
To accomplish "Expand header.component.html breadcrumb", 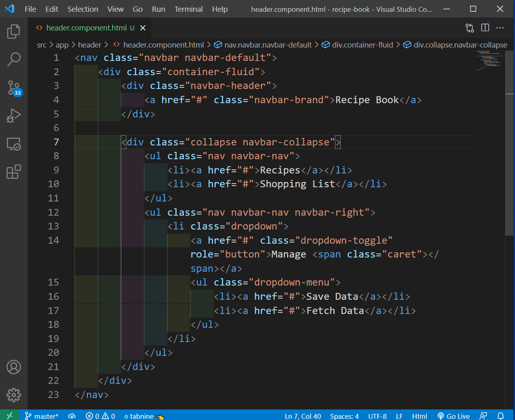I will click(159, 45).
